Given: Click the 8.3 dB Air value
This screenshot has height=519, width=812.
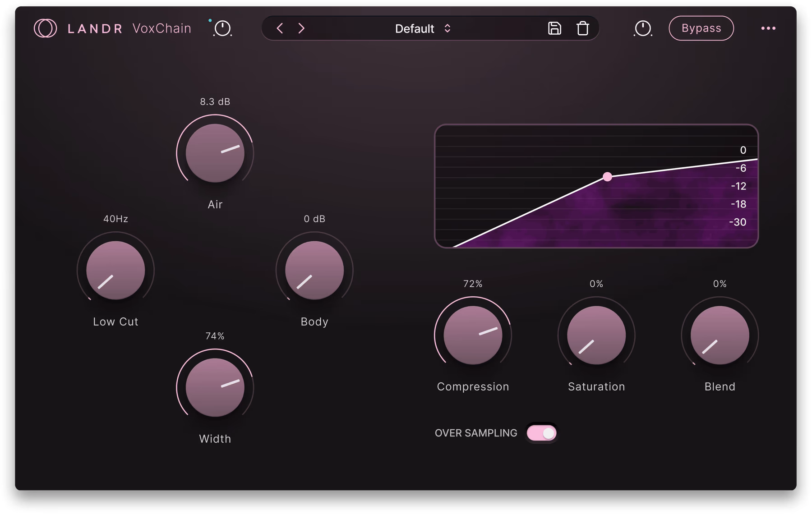Looking at the screenshot, I should [215, 102].
